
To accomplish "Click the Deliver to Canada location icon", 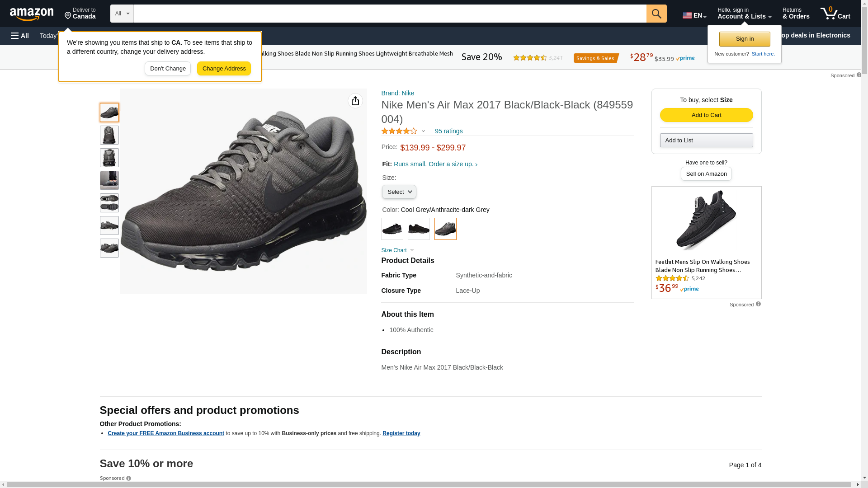I will pyautogui.click(x=68, y=16).
